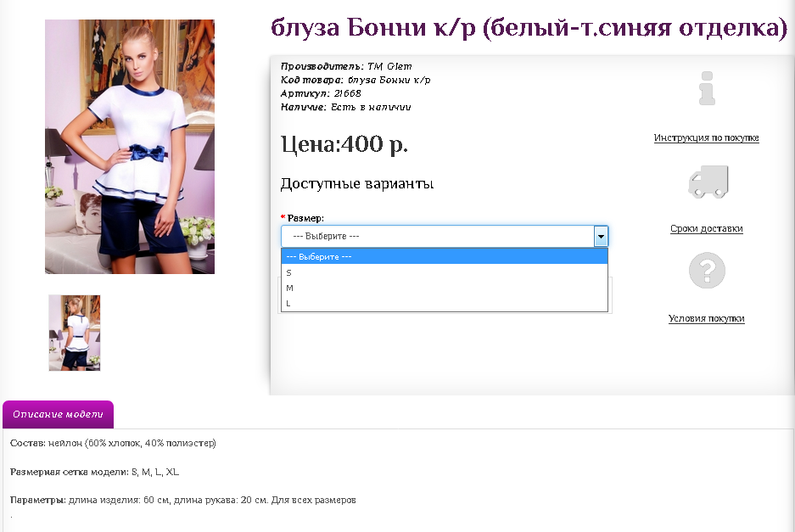
Task: Click the Наличие: Есть в наличии line
Action: coord(346,107)
